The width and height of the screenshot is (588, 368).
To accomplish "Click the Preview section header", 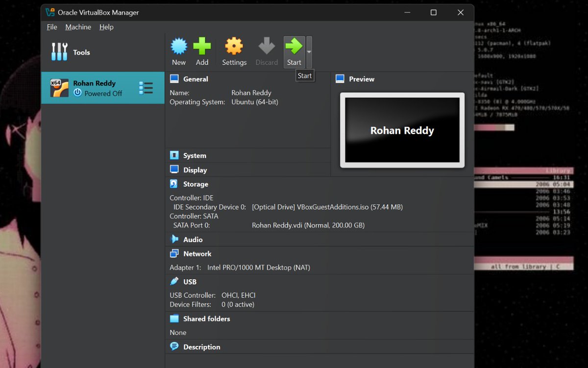I will 362,79.
